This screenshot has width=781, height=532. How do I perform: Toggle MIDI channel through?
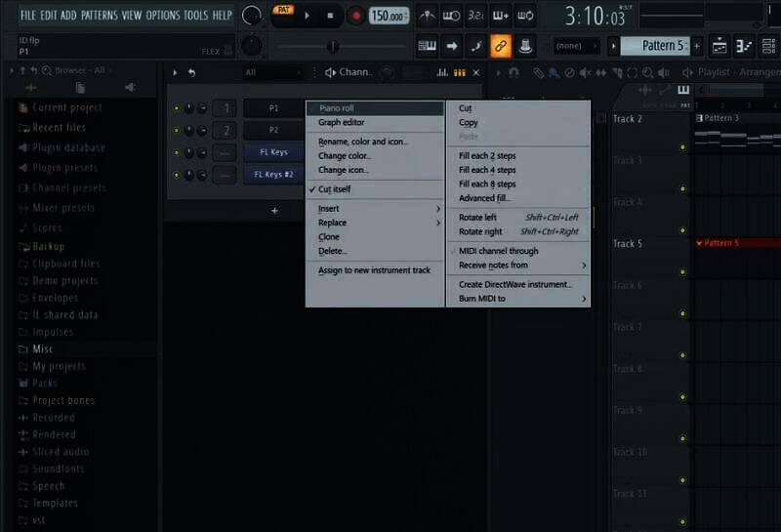(x=518, y=251)
